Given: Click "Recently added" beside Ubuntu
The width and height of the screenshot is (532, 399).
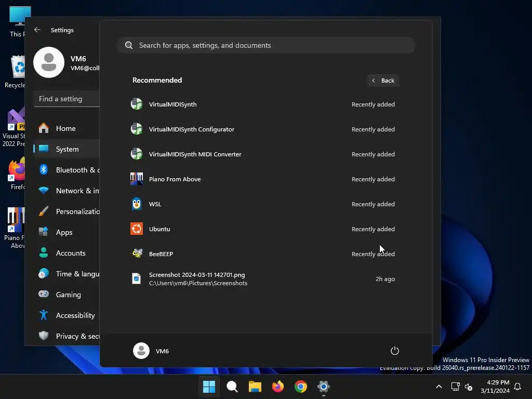Looking at the screenshot, I should (x=373, y=229).
